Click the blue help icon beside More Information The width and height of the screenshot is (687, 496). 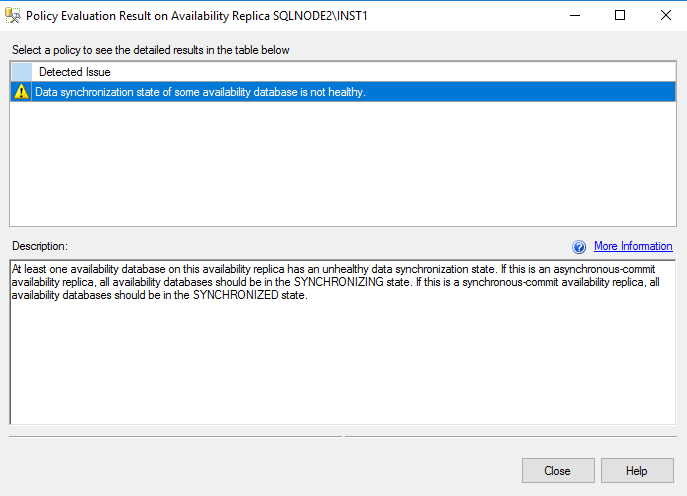coord(579,247)
